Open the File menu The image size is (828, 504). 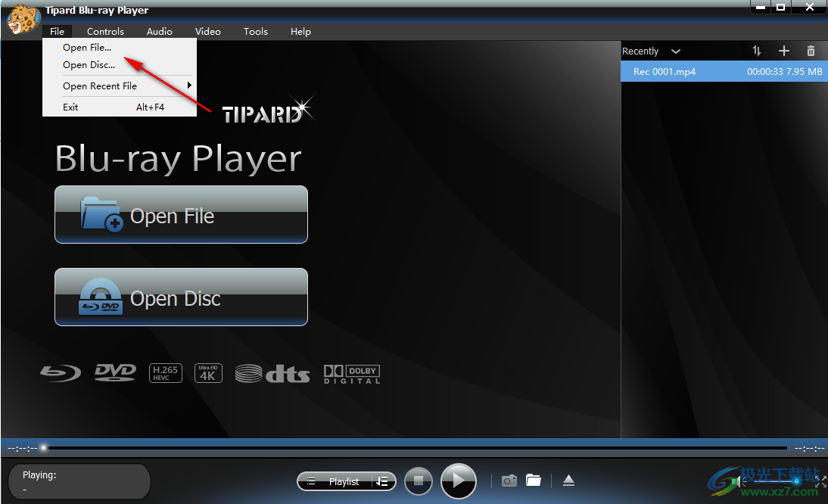pos(57,31)
